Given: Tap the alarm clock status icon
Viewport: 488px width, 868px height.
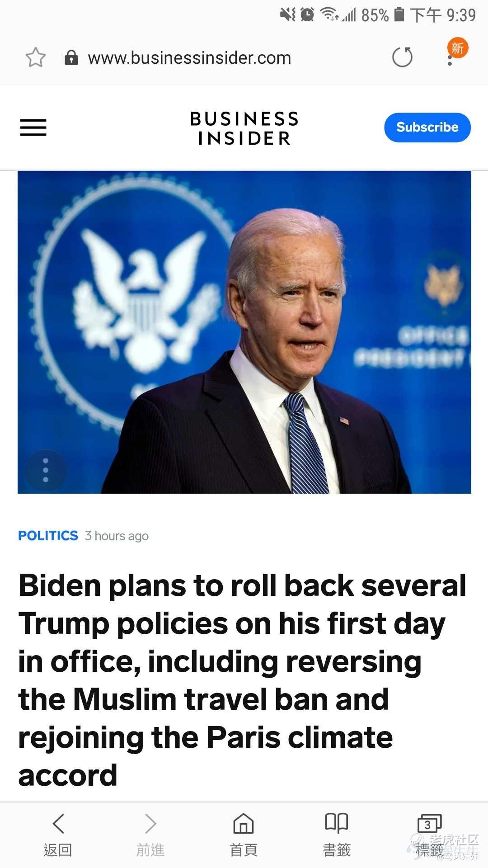Looking at the screenshot, I should 307,14.
